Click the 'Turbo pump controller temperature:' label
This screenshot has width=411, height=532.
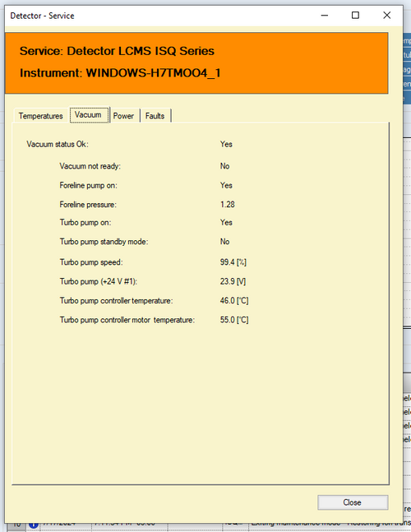point(116,301)
